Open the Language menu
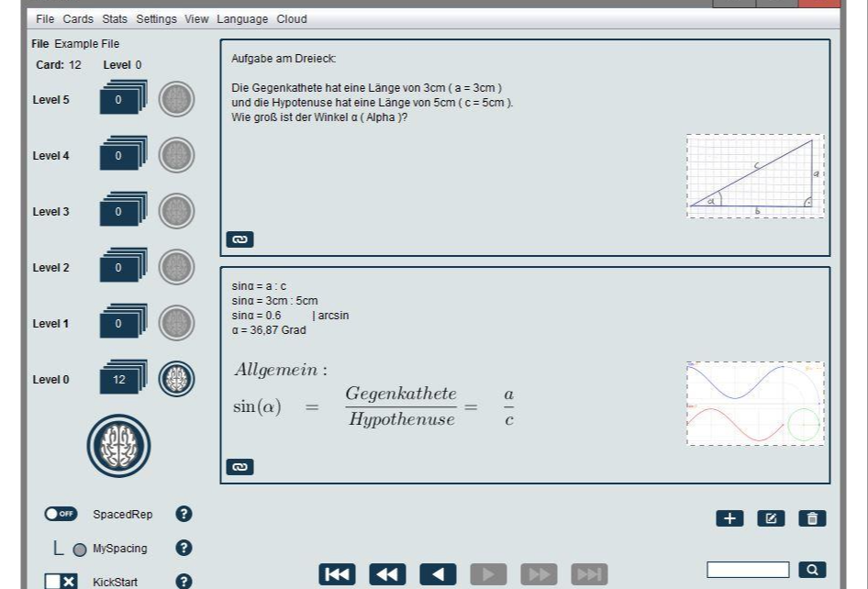 click(241, 18)
